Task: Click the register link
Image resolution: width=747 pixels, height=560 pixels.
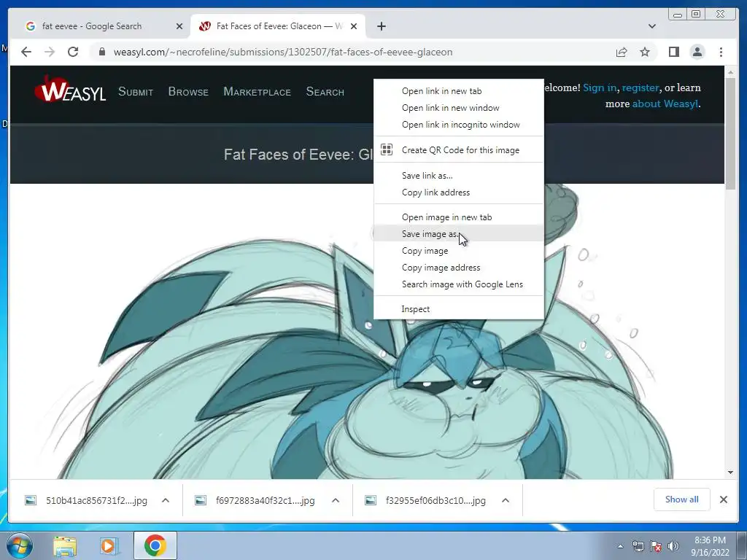Action: (x=640, y=87)
